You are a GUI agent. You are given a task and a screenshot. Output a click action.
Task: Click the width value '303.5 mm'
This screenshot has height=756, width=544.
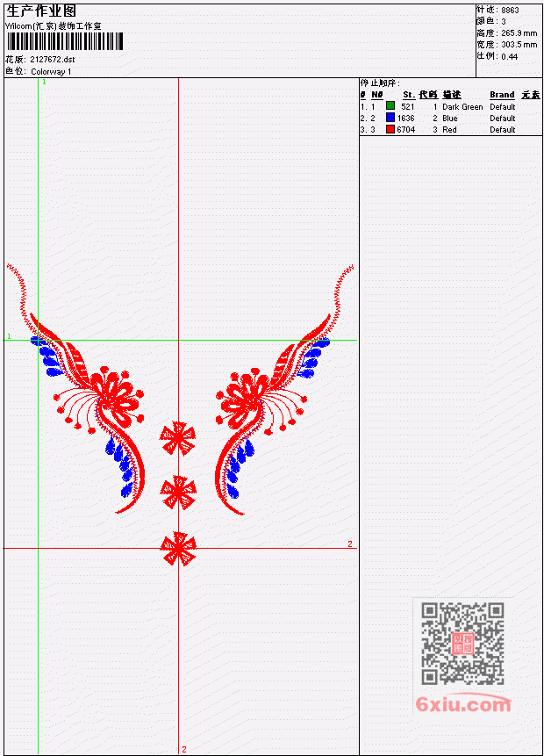[519, 45]
